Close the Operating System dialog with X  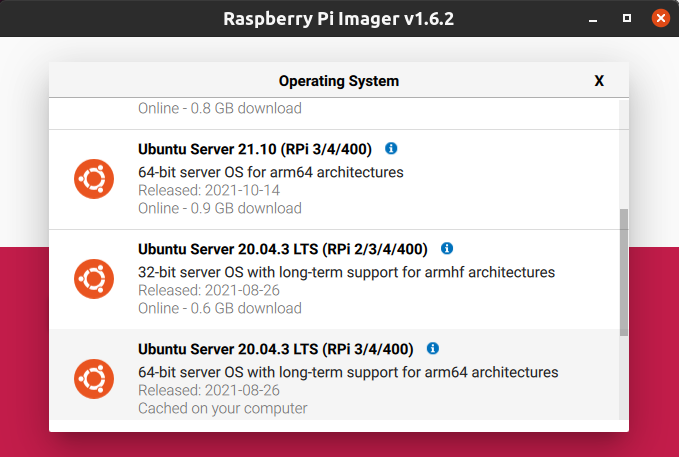coord(599,81)
